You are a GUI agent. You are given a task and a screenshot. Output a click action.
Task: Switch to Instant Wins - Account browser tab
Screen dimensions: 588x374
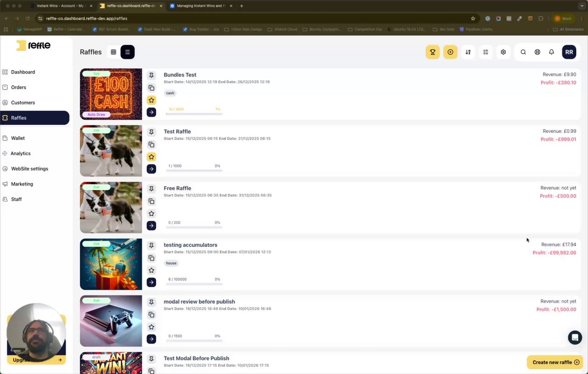point(61,6)
